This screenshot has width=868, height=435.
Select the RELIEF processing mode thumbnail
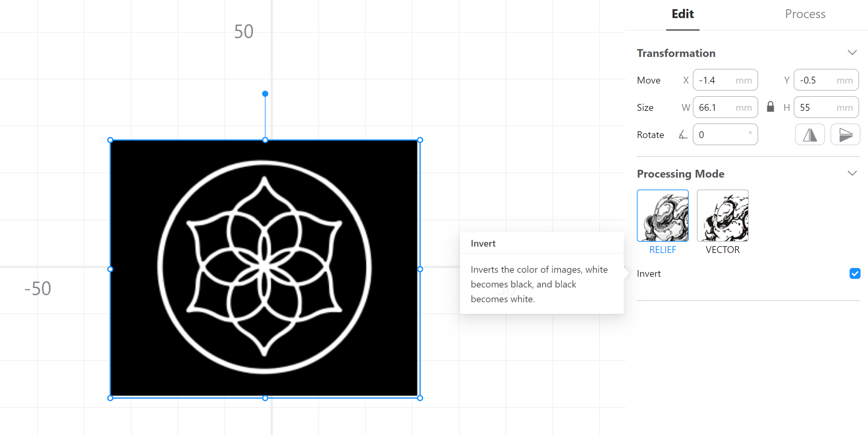click(662, 215)
